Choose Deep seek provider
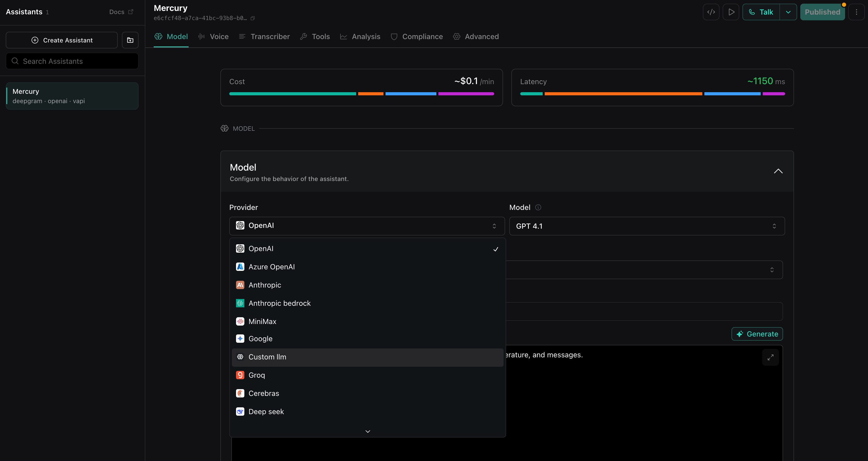 [x=368, y=412]
